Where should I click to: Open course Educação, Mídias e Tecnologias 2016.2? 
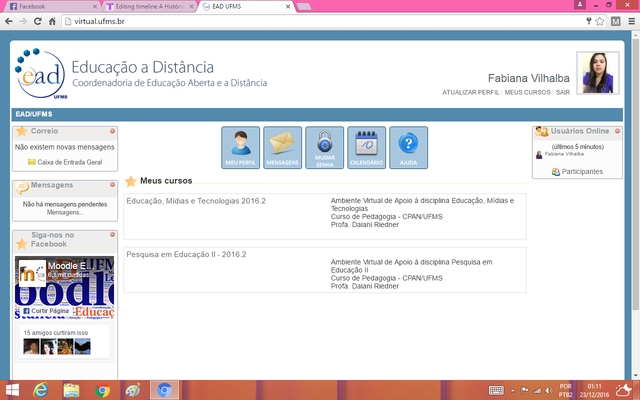(196, 201)
